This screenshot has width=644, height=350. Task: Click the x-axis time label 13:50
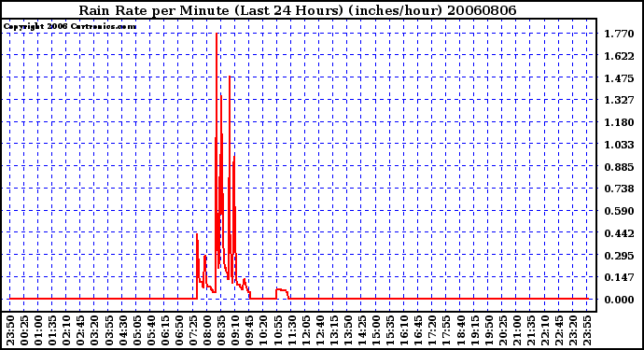348,330
